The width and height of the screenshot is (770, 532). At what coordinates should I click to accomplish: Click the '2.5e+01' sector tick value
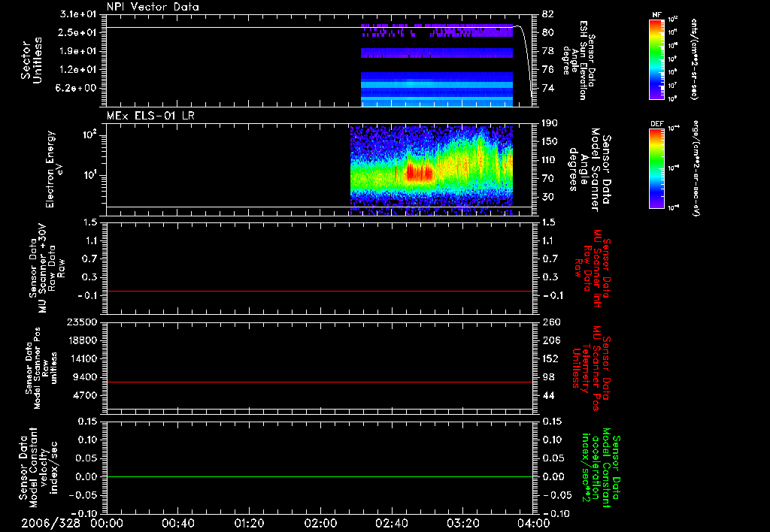tap(78, 32)
